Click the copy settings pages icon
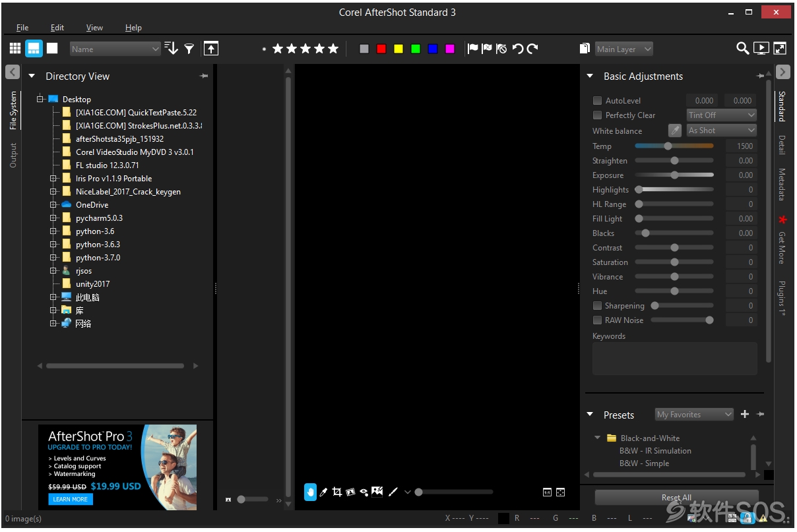This screenshot has width=797, height=532. pyautogui.click(x=585, y=48)
